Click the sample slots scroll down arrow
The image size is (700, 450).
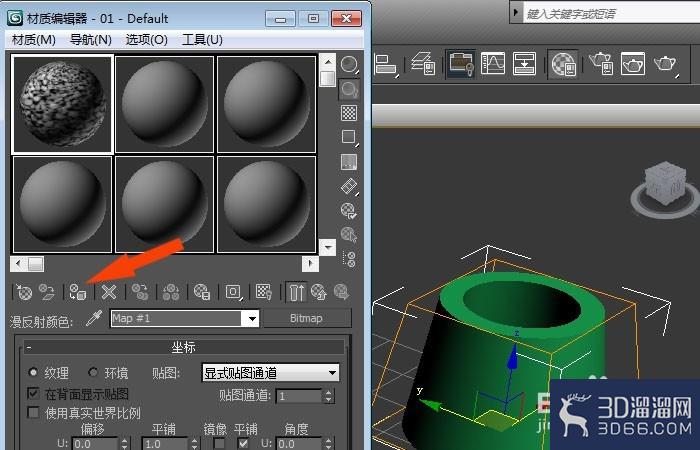[328, 247]
